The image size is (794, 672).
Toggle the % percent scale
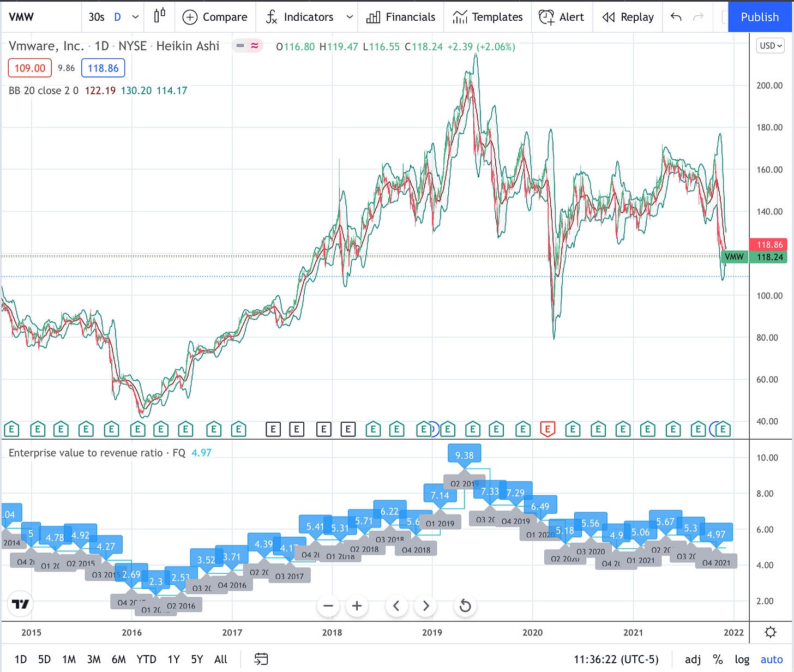[718, 659]
